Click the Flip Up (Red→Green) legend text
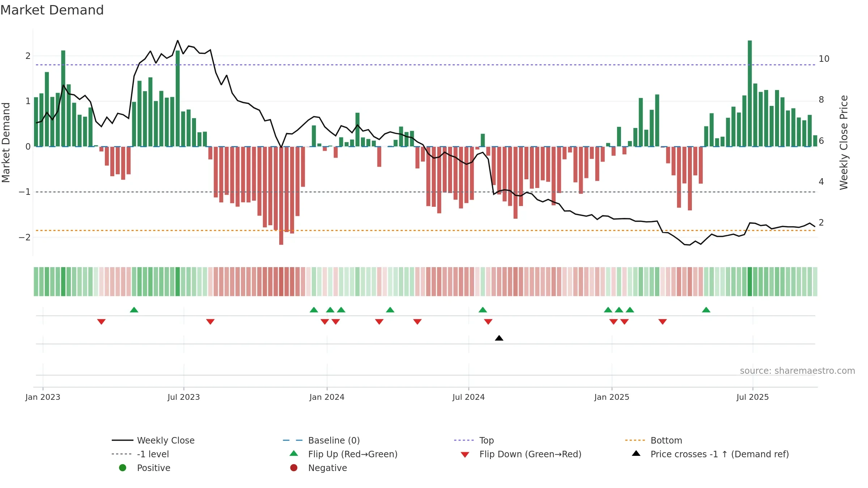 (353, 454)
